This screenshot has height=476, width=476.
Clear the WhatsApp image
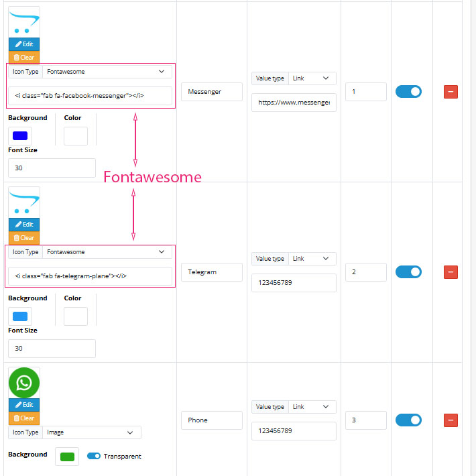click(24, 418)
